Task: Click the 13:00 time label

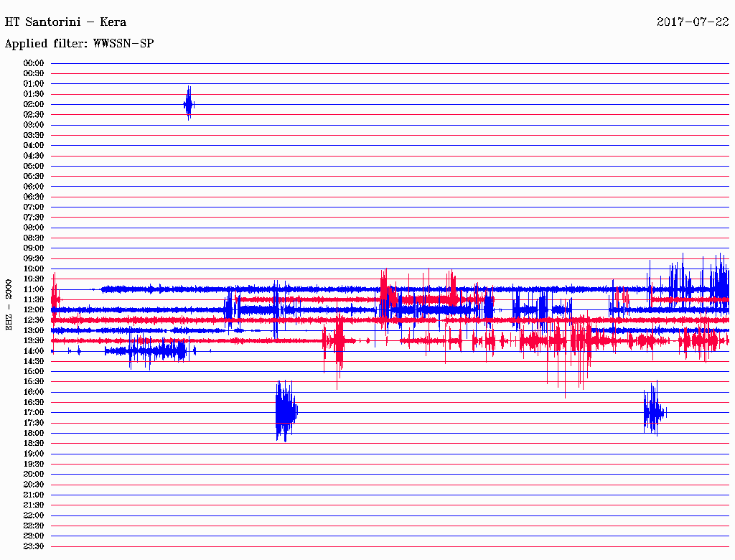Action: coord(34,330)
